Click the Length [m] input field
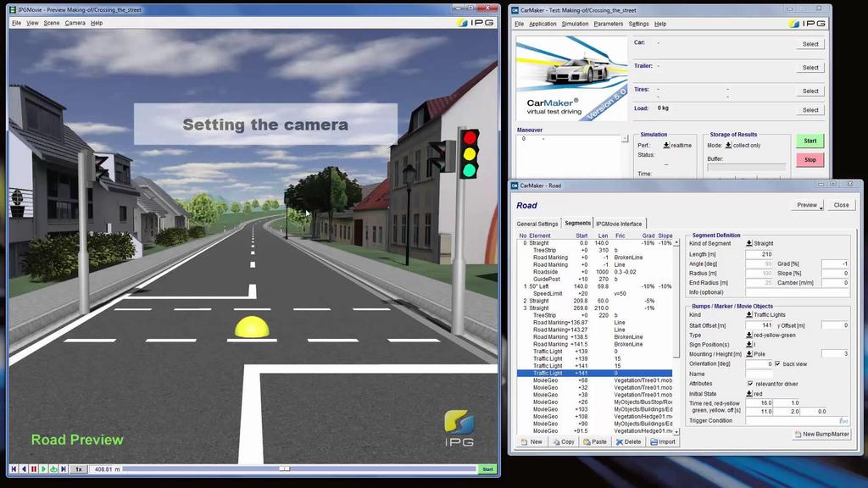 759,254
